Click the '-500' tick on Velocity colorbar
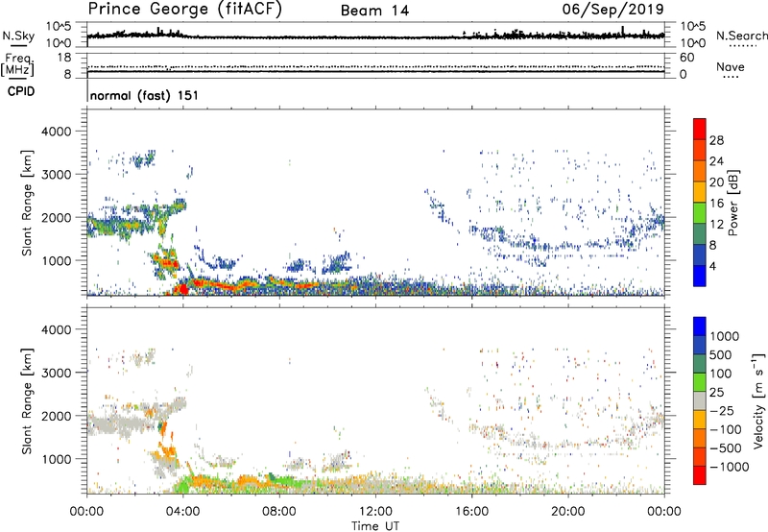768x532 pixels. click(725, 448)
